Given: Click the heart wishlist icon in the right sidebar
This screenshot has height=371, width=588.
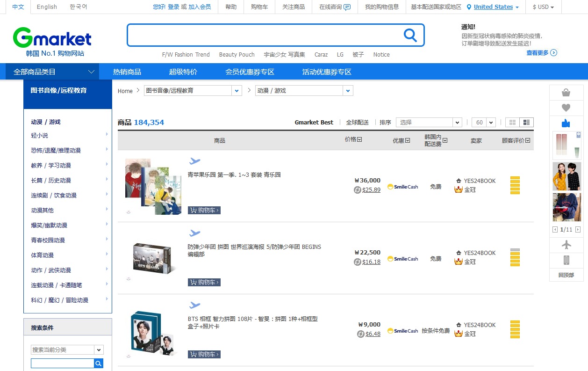Looking at the screenshot, I should (566, 108).
